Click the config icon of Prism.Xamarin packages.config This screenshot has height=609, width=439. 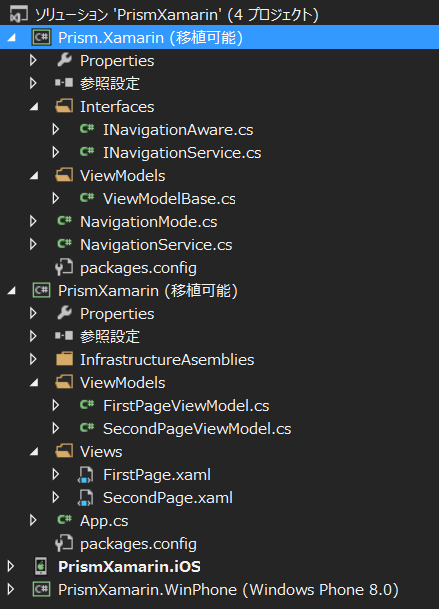[64, 267]
